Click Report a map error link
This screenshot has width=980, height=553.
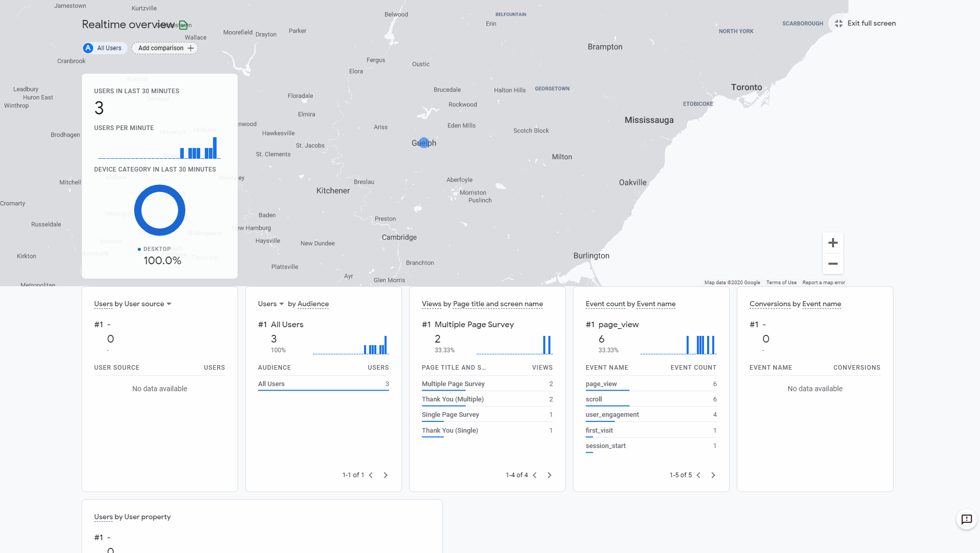pos(824,283)
